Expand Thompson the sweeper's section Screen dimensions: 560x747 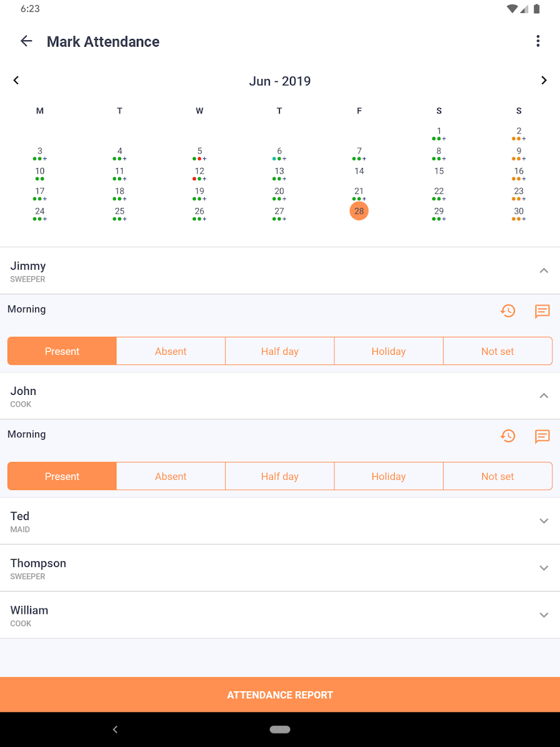(544, 568)
